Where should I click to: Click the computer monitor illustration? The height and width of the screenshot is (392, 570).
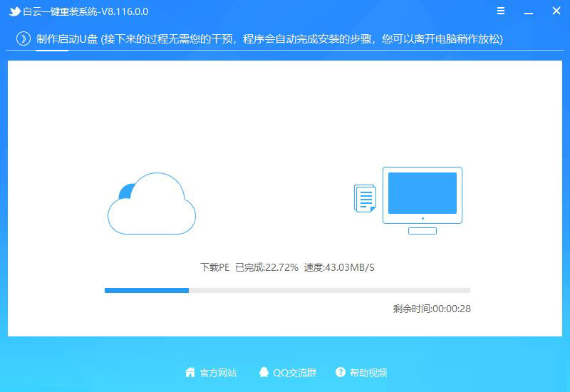(x=423, y=200)
